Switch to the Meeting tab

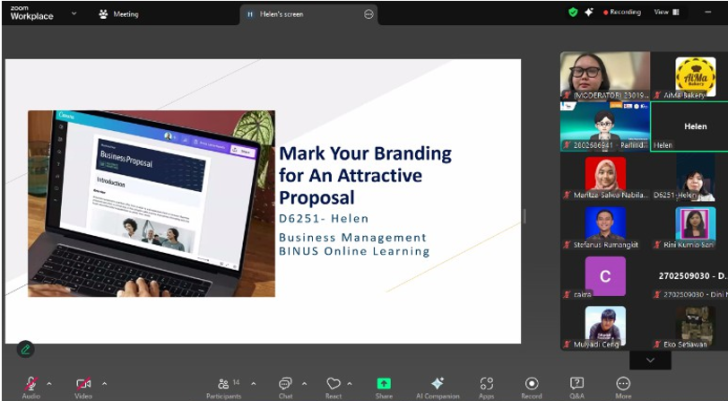(x=119, y=14)
